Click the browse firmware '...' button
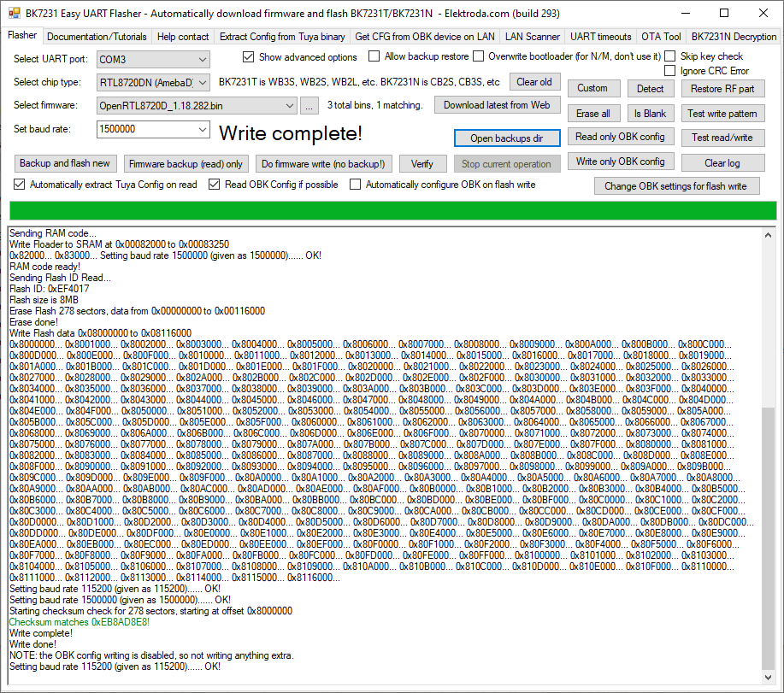This screenshot has width=784, height=693. coord(309,105)
